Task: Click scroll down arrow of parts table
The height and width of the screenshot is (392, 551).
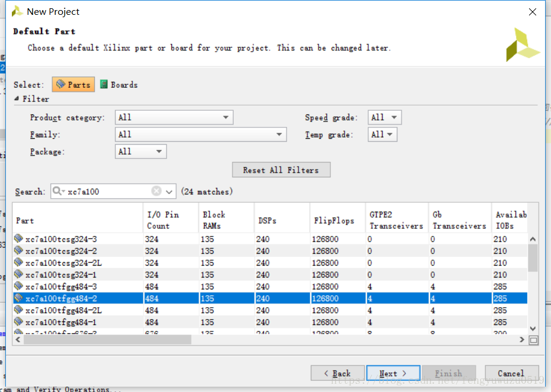Action: [x=533, y=329]
